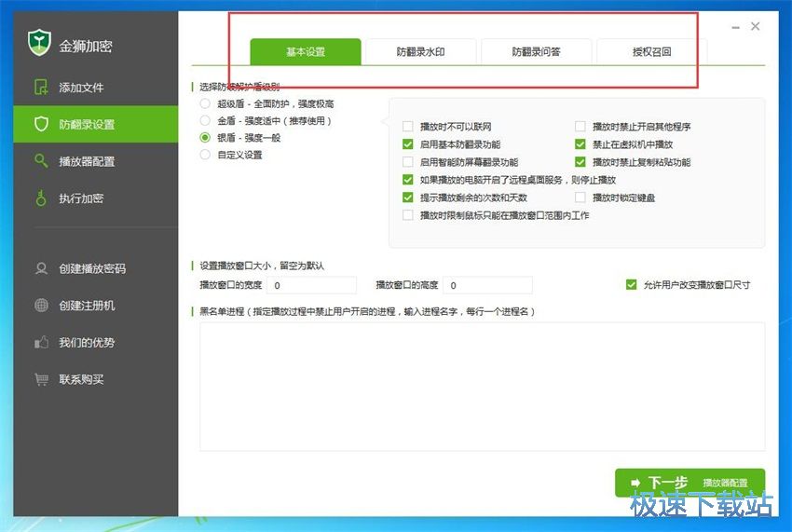This screenshot has width=792, height=532.
Task: Close the 金狮加密 window
Action: 755,26
